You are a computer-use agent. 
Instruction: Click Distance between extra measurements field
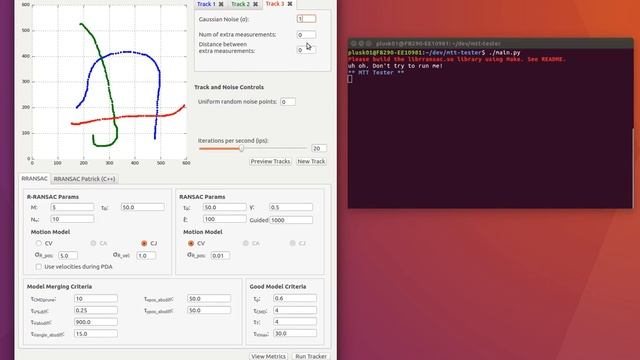click(x=306, y=50)
